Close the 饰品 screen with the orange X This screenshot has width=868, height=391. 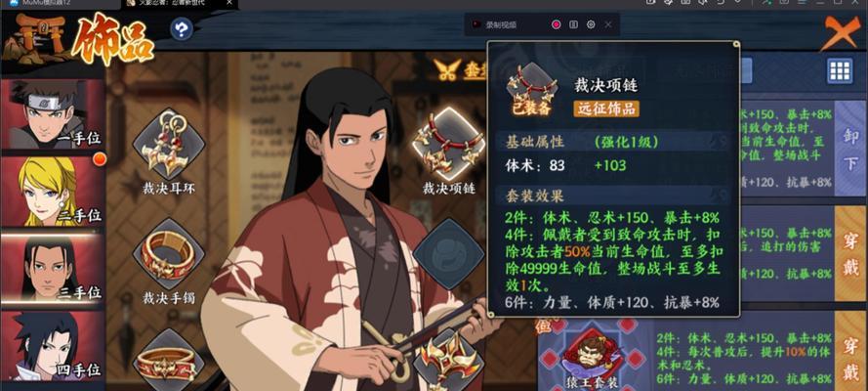840,32
